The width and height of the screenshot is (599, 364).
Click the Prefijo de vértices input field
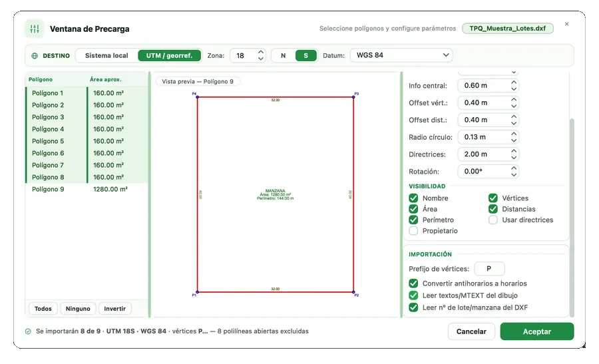489,269
